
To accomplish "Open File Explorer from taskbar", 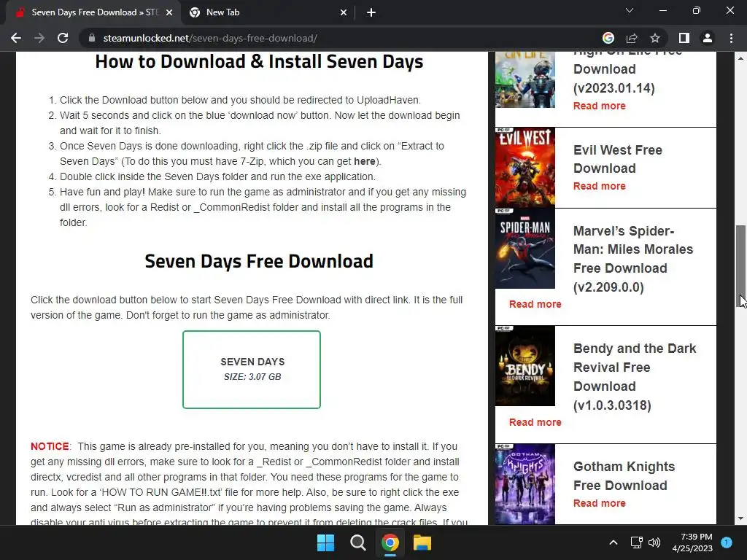I will tap(422, 542).
